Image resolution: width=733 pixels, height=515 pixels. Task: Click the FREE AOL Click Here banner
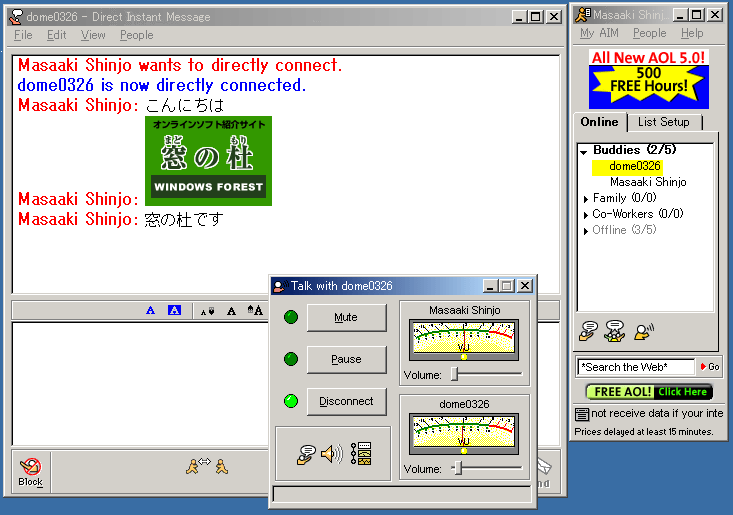click(x=649, y=392)
